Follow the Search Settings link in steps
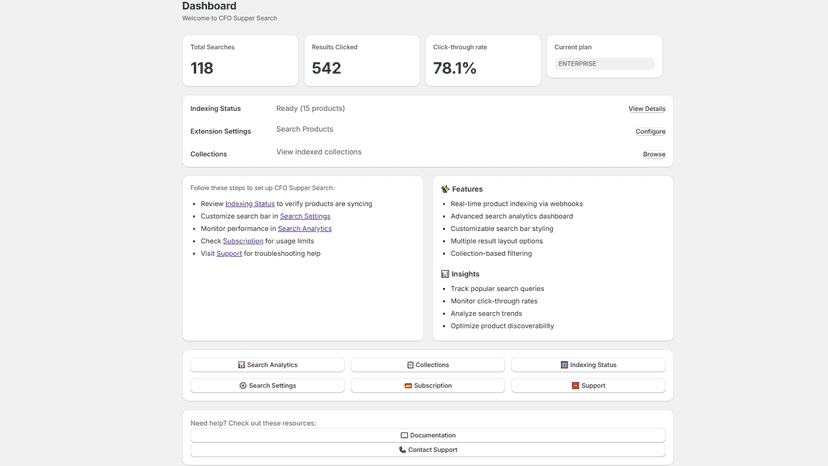Image resolution: width=828 pixels, height=466 pixels. point(305,216)
